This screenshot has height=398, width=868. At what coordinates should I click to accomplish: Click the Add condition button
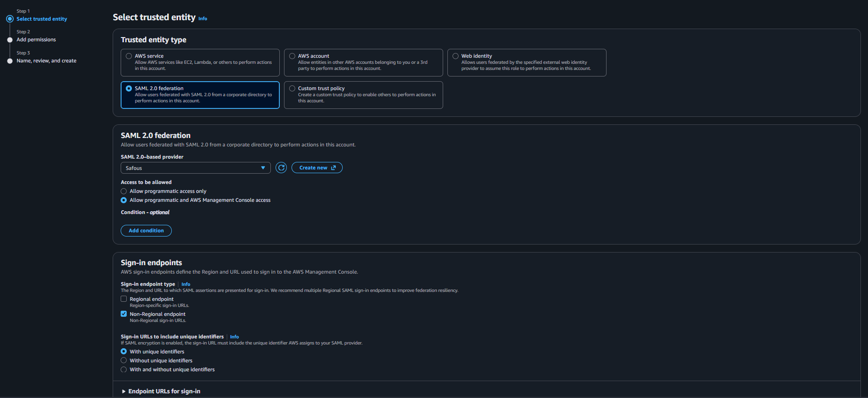146,230
